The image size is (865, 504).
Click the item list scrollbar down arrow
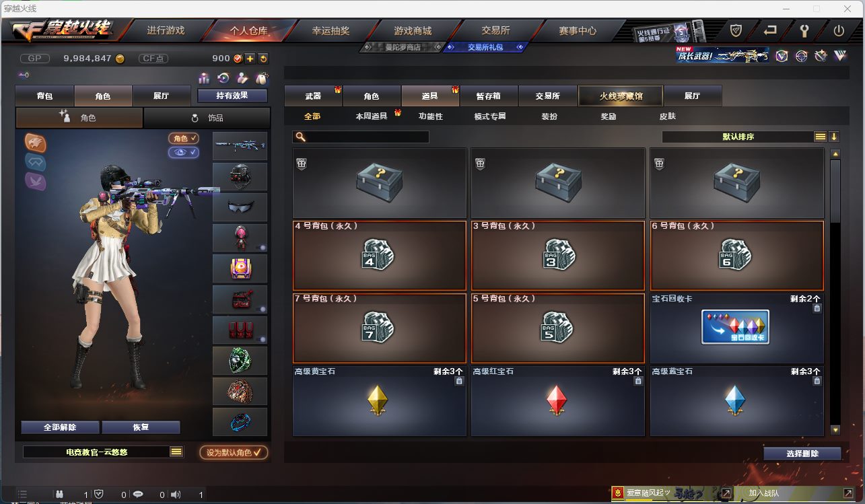(835, 429)
